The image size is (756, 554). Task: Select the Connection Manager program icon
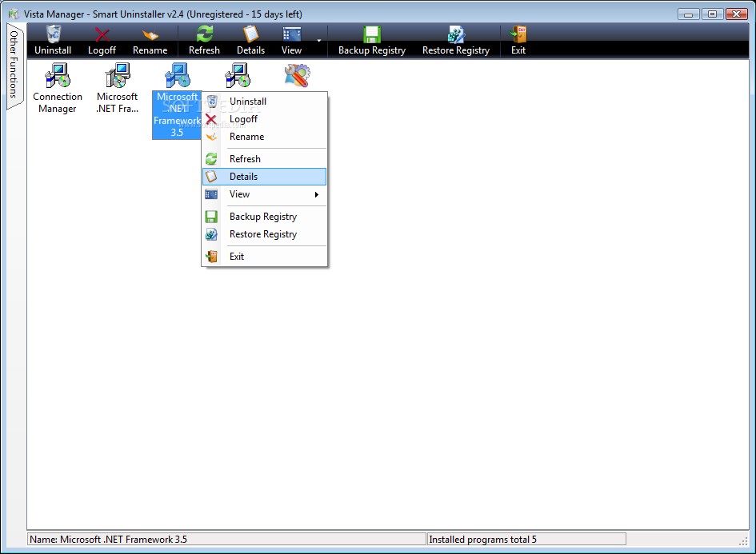click(x=58, y=75)
